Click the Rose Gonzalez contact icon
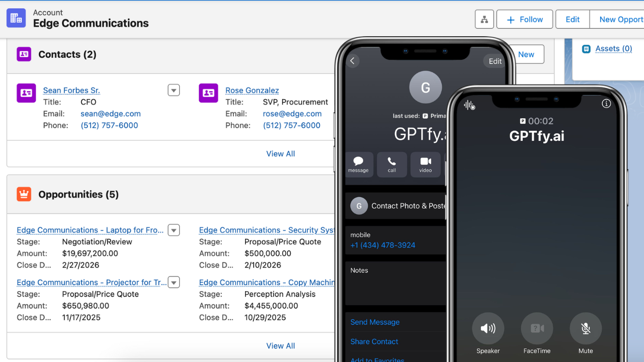This screenshot has width=644, height=362. click(208, 93)
